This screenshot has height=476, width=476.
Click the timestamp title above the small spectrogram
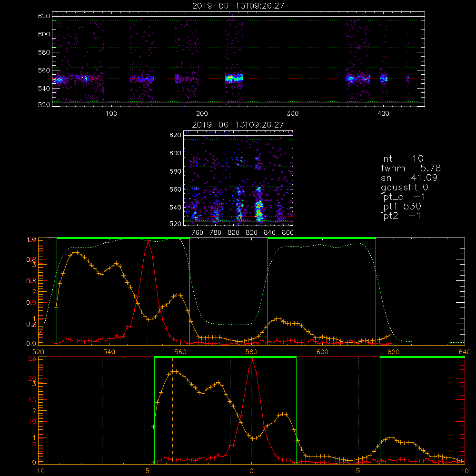(x=238, y=125)
